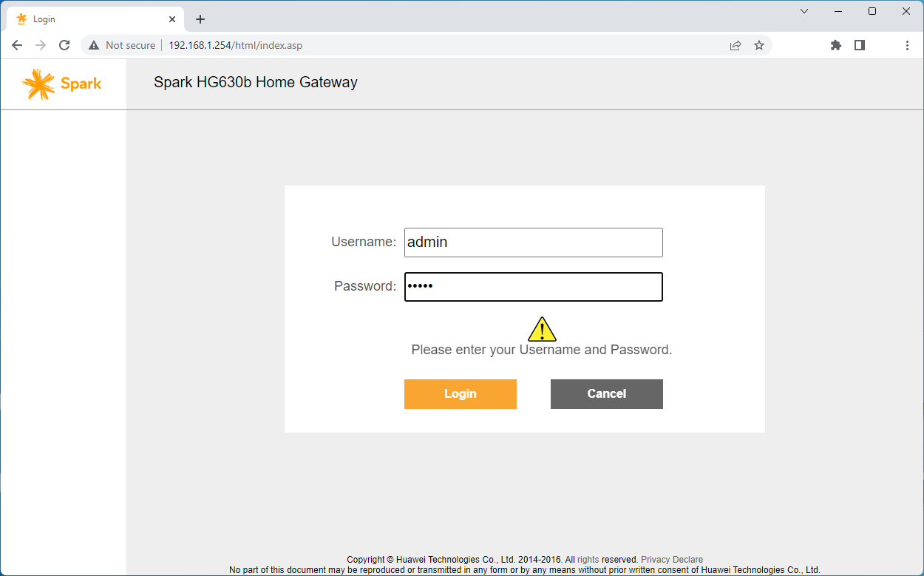Toggle the browser side panel
924x576 pixels.
pos(860,45)
